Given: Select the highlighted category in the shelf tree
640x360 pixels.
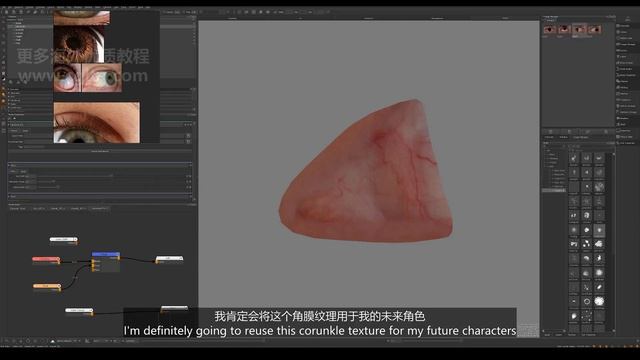Looking at the screenshot, I should click(x=554, y=190).
